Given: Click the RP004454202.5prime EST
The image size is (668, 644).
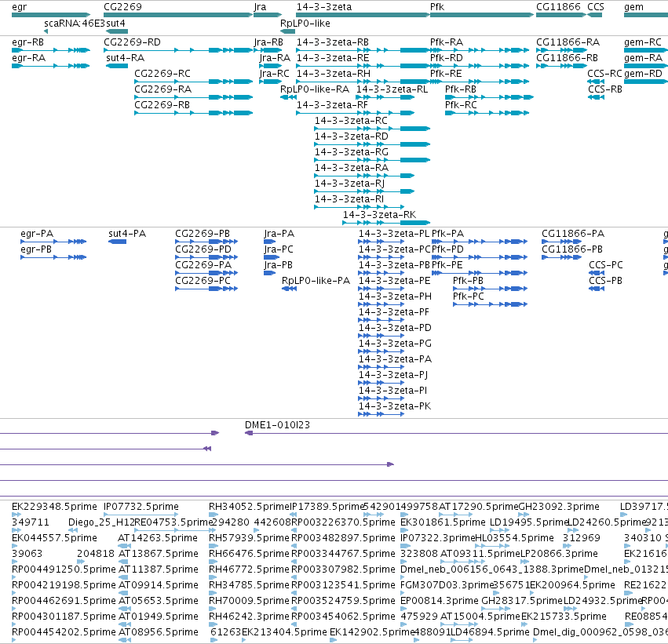Looking at the screenshot, I should (14, 640).
